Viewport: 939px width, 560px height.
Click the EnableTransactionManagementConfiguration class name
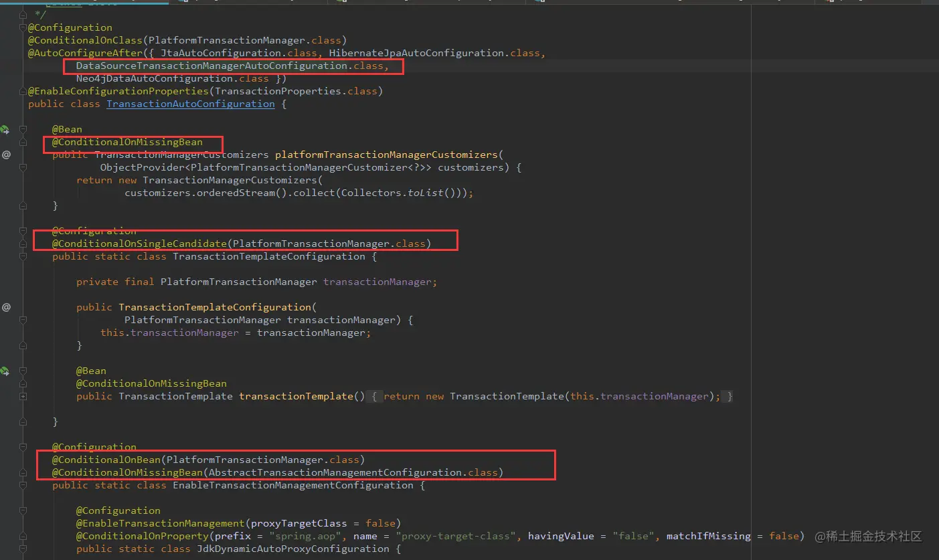pos(293,485)
